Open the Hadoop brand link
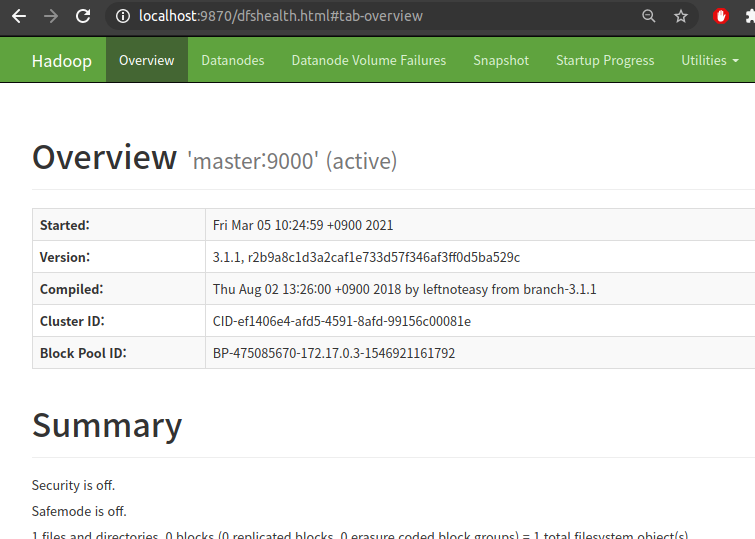755x539 pixels. click(x=62, y=61)
